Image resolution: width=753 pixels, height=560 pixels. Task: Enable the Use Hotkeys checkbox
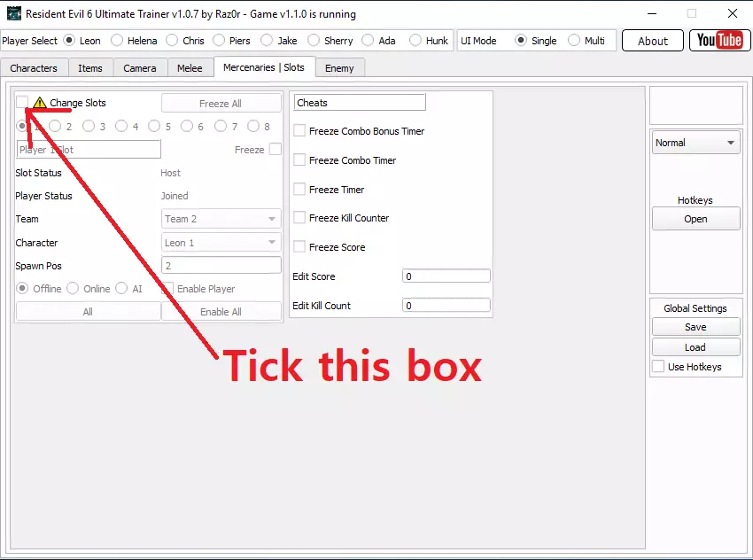(658, 367)
